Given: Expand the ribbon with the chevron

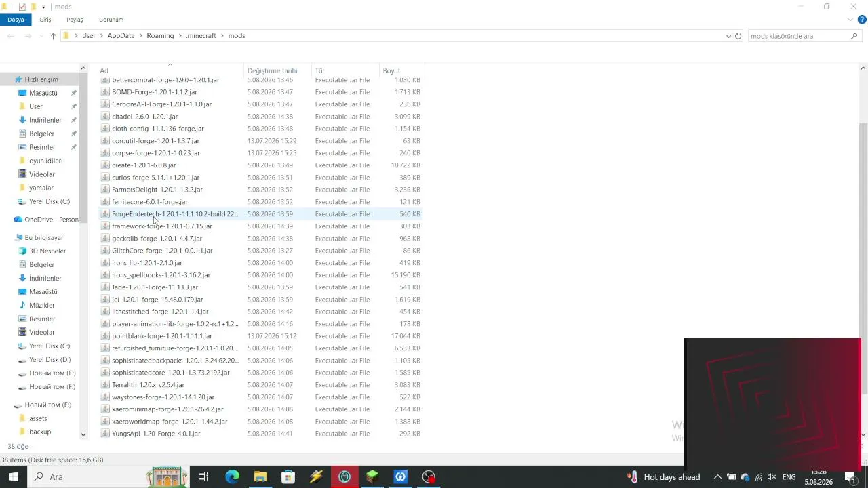Looking at the screenshot, I should click(x=852, y=20).
